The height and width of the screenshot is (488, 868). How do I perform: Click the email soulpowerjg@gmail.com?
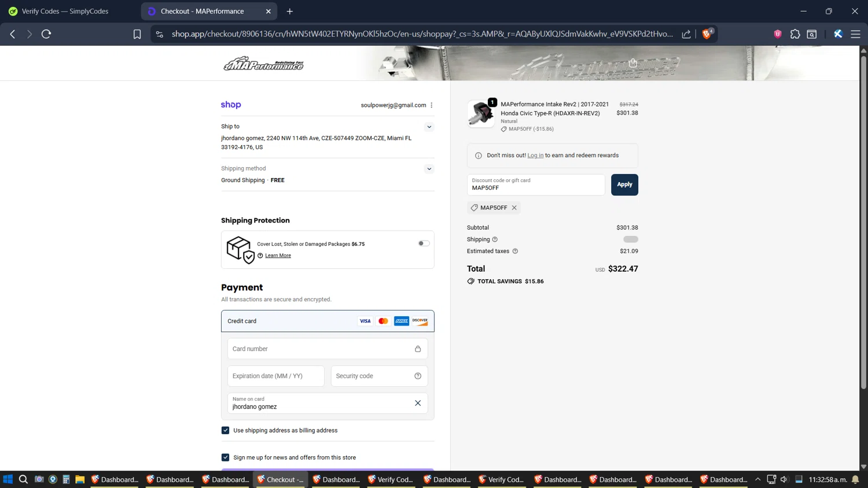(x=393, y=105)
